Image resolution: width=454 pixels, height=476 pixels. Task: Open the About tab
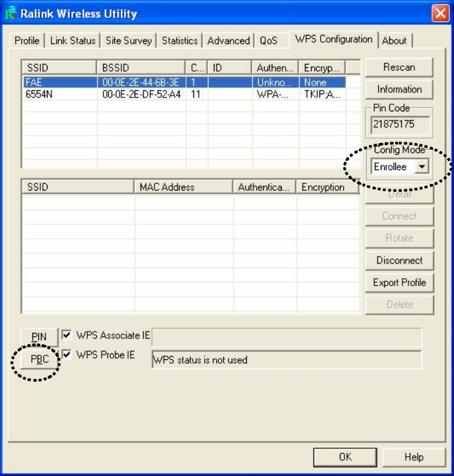pyautogui.click(x=394, y=40)
